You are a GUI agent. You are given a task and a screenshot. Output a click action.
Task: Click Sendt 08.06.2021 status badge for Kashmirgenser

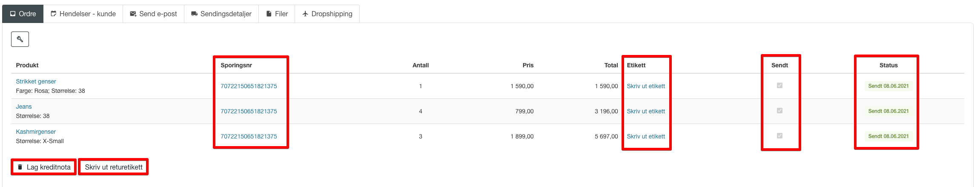(x=888, y=136)
